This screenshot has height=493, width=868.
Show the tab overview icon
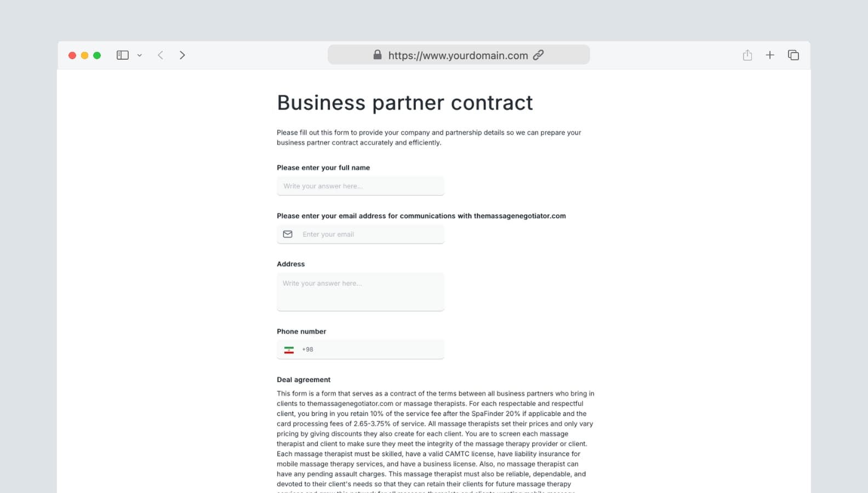tap(793, 55)
